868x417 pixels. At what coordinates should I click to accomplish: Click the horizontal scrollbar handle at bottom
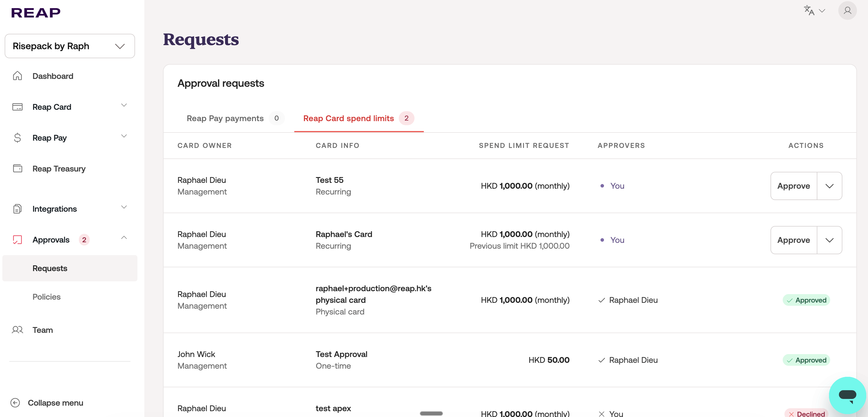click(x=431, y=413)
